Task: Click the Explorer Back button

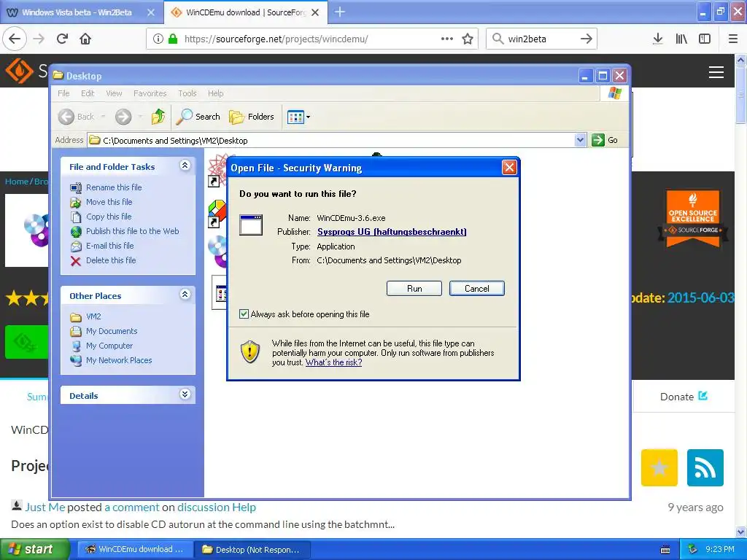Action: pyautogui.click(x=77, y=117)
